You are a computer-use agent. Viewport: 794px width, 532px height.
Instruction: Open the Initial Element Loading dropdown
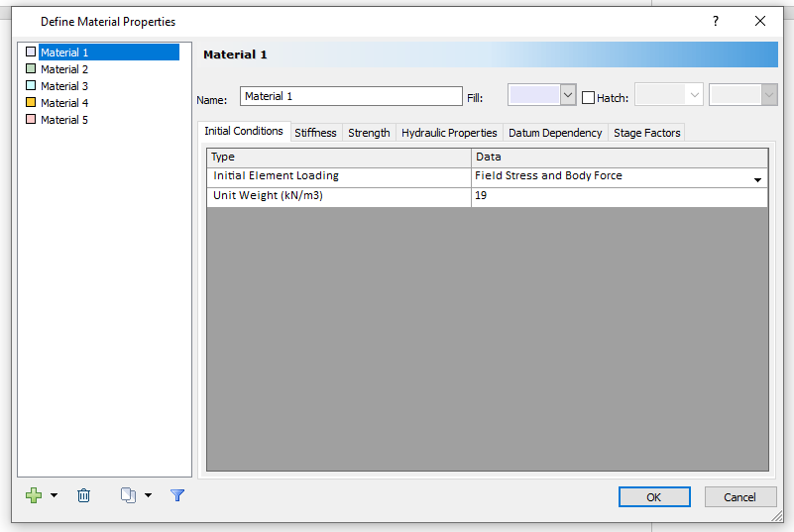(x=757, y=179)
